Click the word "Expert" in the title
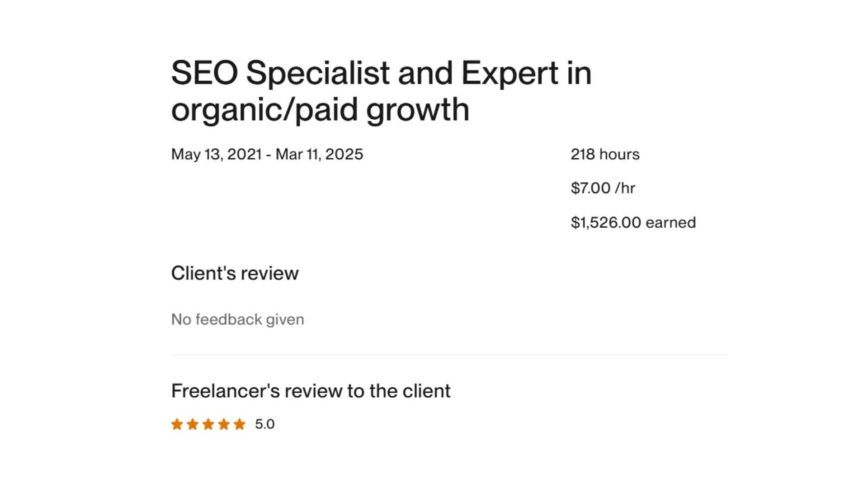The image size is (868, 488). pos(509,73)
